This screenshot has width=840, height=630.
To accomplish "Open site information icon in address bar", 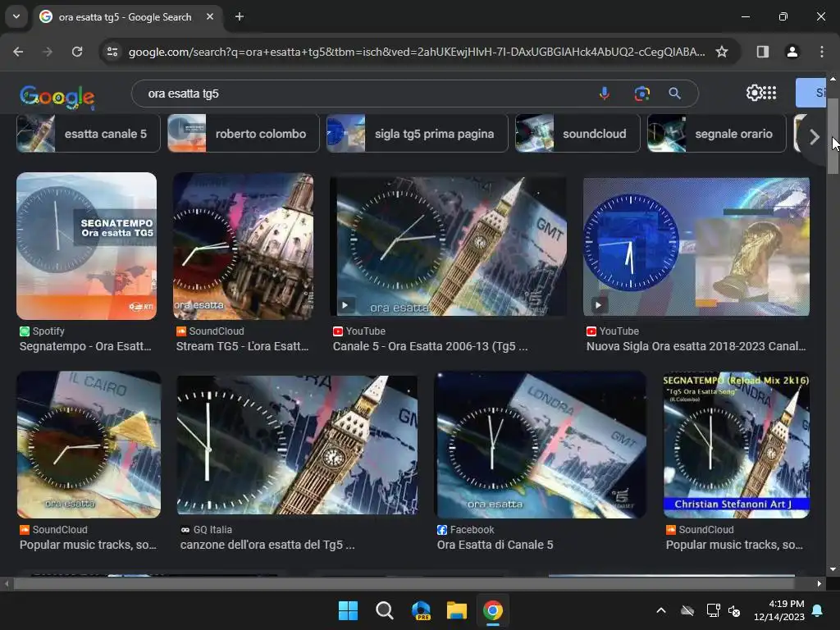I will (x=112, y=52).
